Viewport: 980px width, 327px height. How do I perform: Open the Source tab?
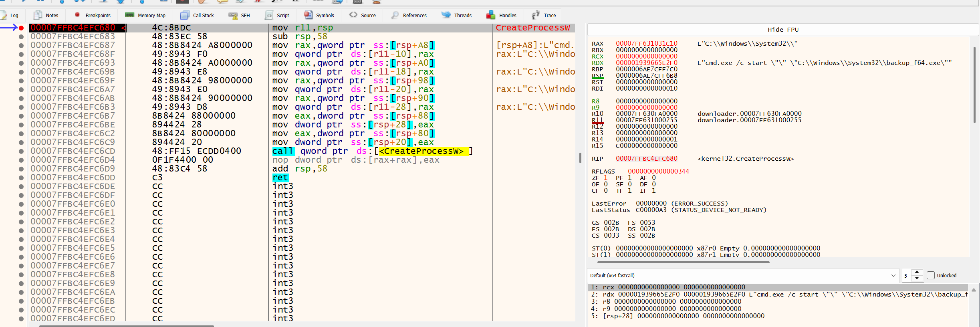pos(363,15)
